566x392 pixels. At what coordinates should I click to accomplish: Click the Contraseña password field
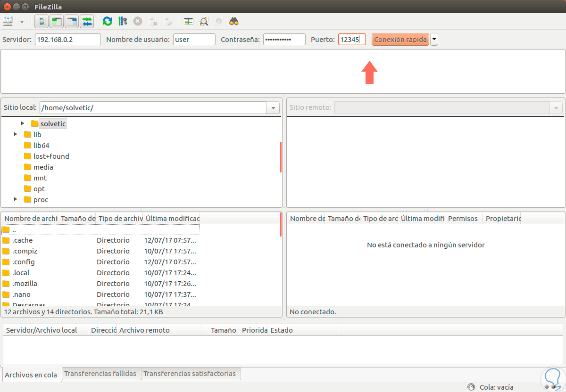[284, 40]
